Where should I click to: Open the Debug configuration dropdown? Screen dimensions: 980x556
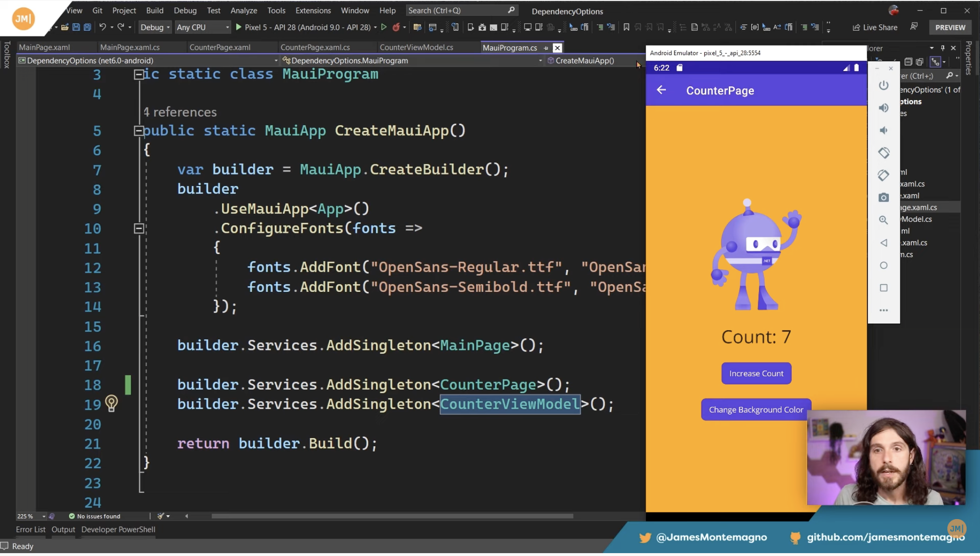pos(155,27)
